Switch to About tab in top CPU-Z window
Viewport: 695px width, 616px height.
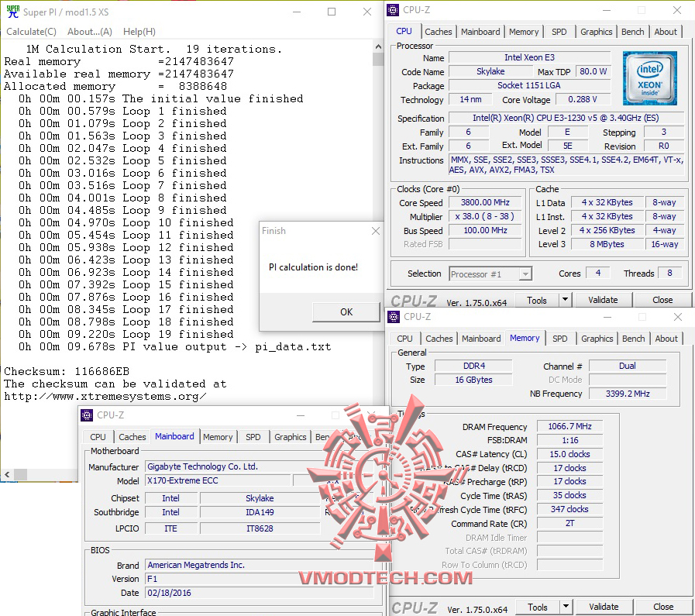666,32
